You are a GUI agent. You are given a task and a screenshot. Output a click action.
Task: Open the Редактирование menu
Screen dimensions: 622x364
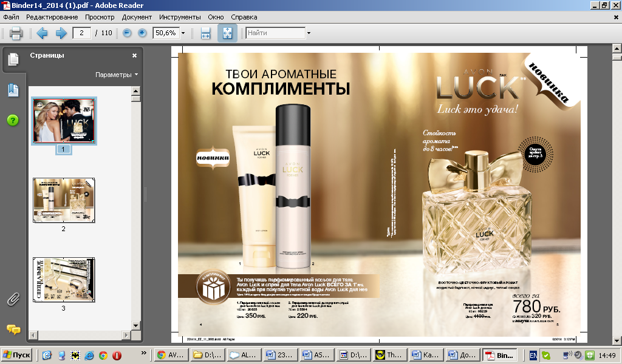pyautogui.click(x=52, y=17)
